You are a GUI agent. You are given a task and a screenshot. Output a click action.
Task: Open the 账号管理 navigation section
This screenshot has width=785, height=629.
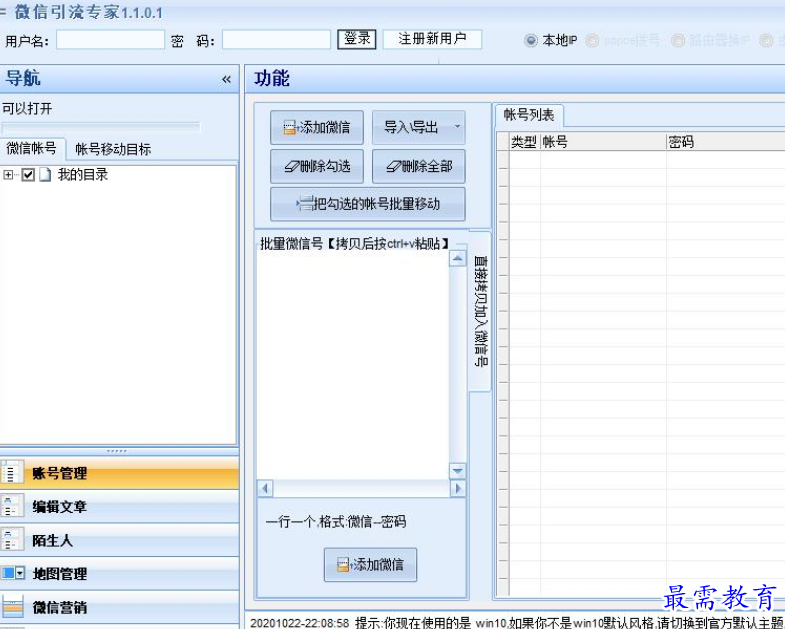(x=119, y=473)
